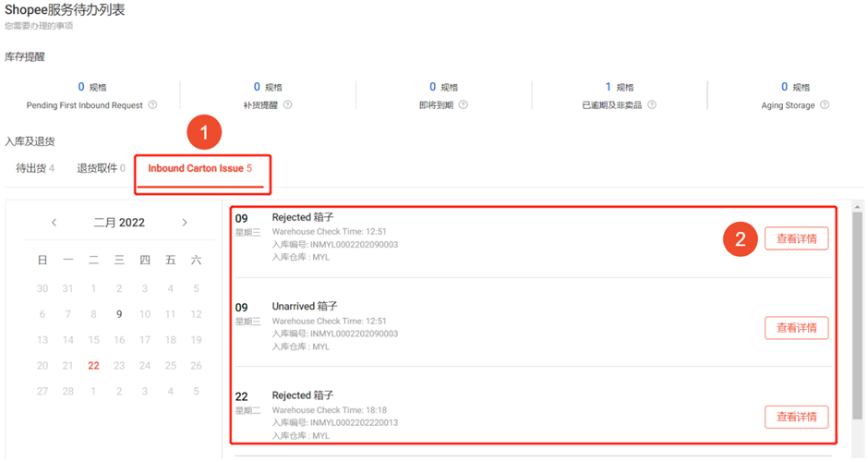Click the 即将到期 label text

pyautogui.click(x=436, y=105)
